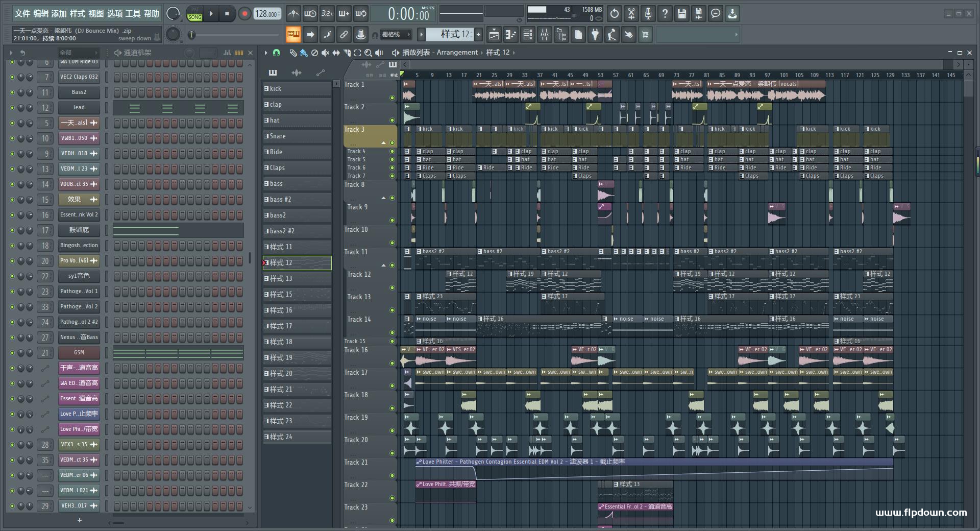Toggle the playlist snap magnet icon

pos(276,53)
